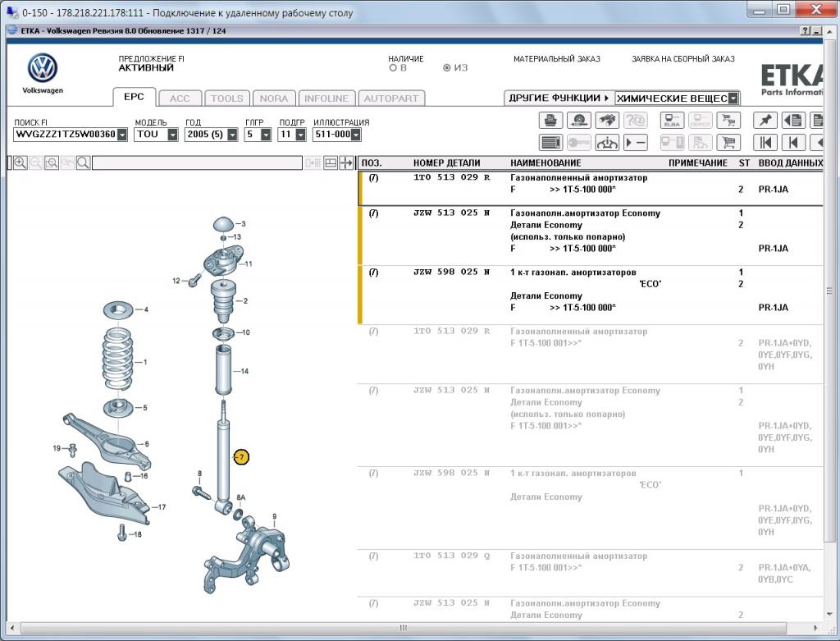840x641 pixels.
Task: Click the triangle and dash icon button
Action: coord(635,143)
